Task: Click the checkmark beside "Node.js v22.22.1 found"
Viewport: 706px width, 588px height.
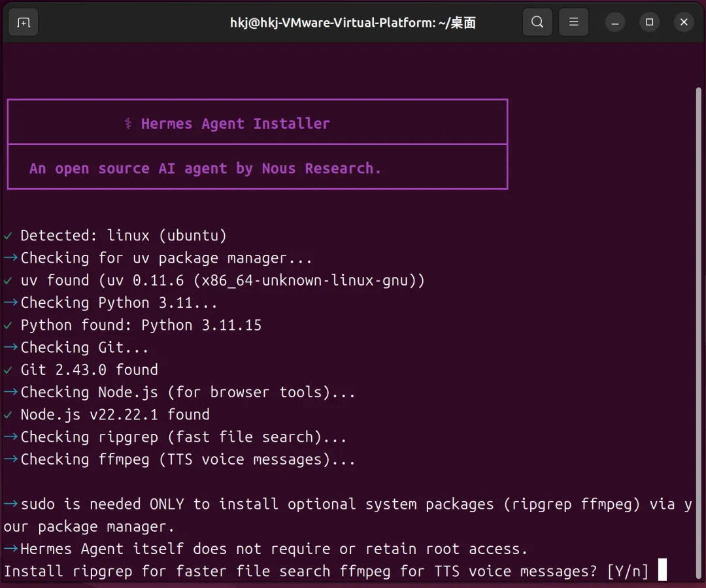Action: coord(8,415)
